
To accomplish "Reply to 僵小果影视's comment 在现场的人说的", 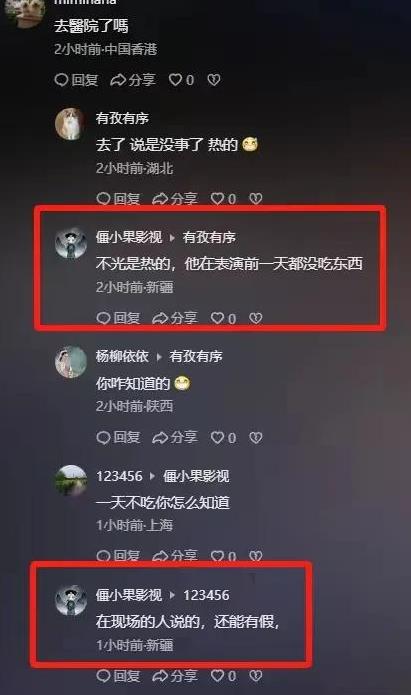I will (118, 675).
